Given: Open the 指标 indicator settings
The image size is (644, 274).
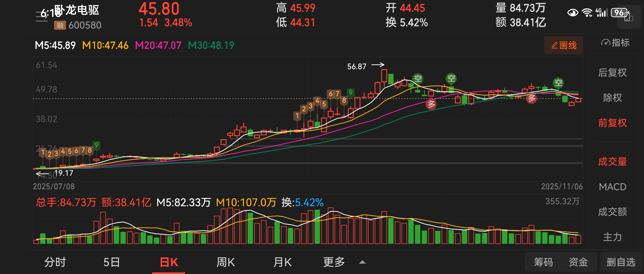Looking at the screenshot, I should [616, 43].
